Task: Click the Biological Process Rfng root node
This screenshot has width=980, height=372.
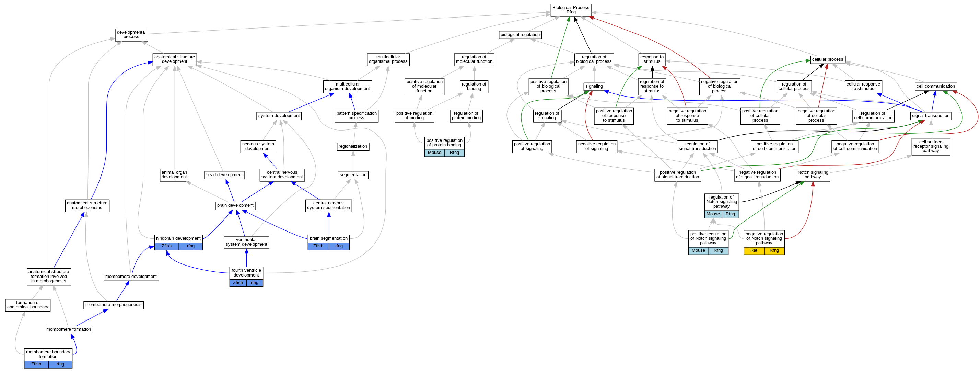Action: coord(571,10)
